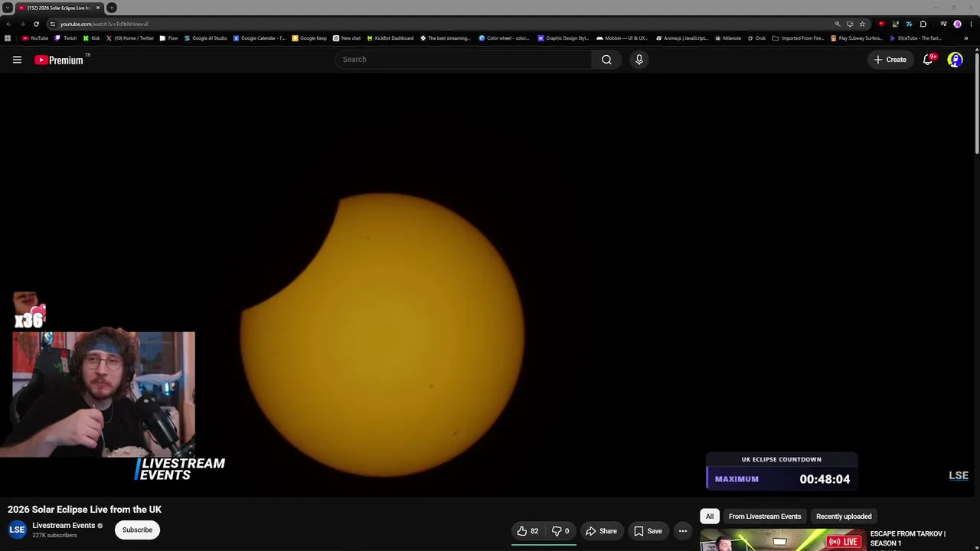
Task: Open the Flow bookmark
Action: click(x=168, y=38)
